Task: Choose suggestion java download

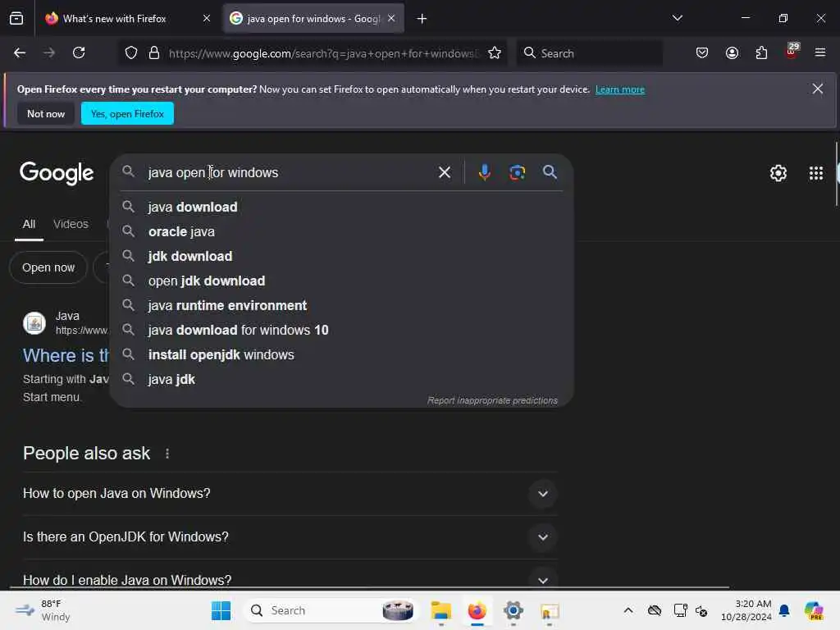Action: pos(341,208)
